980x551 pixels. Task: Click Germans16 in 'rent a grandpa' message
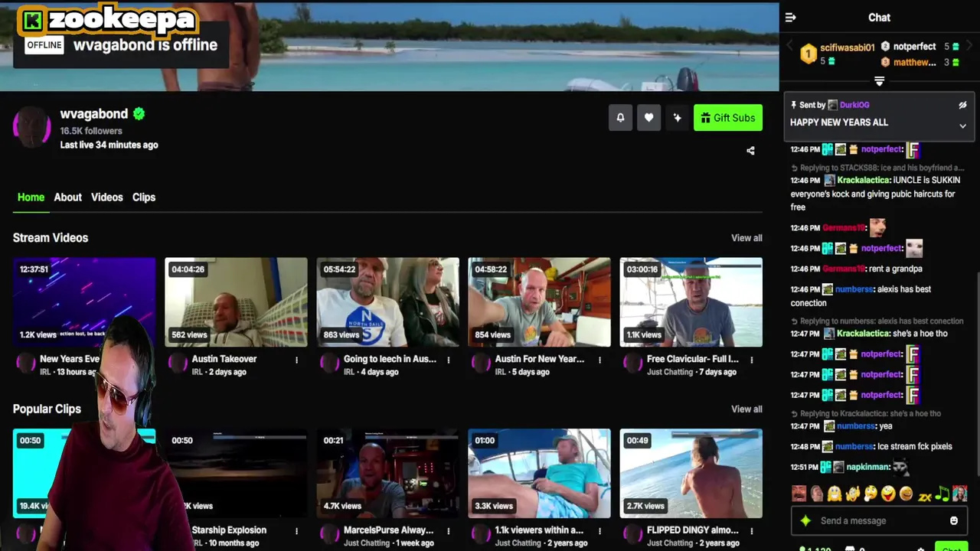coord(843,269)
